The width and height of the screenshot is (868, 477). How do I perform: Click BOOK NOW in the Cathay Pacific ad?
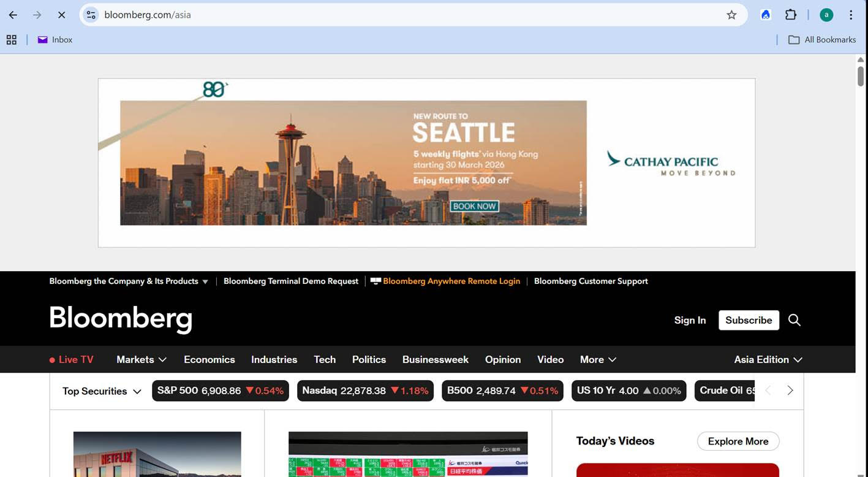(x=474, y=207)
